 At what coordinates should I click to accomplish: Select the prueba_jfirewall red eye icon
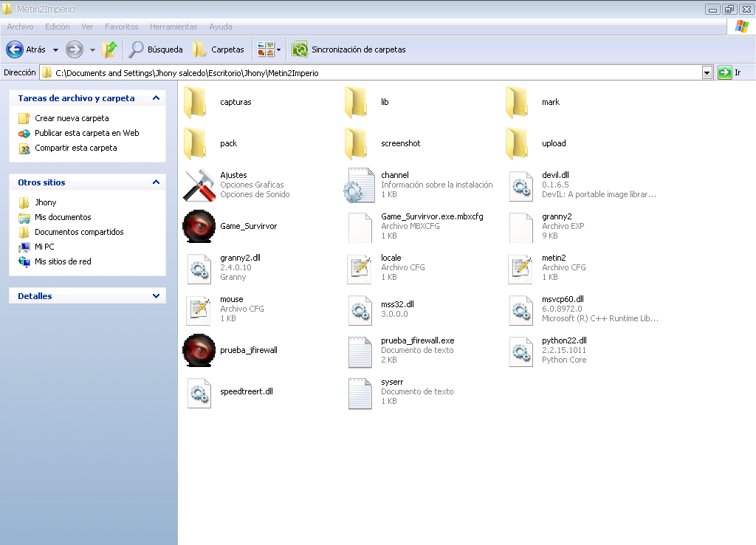[199, 350]
